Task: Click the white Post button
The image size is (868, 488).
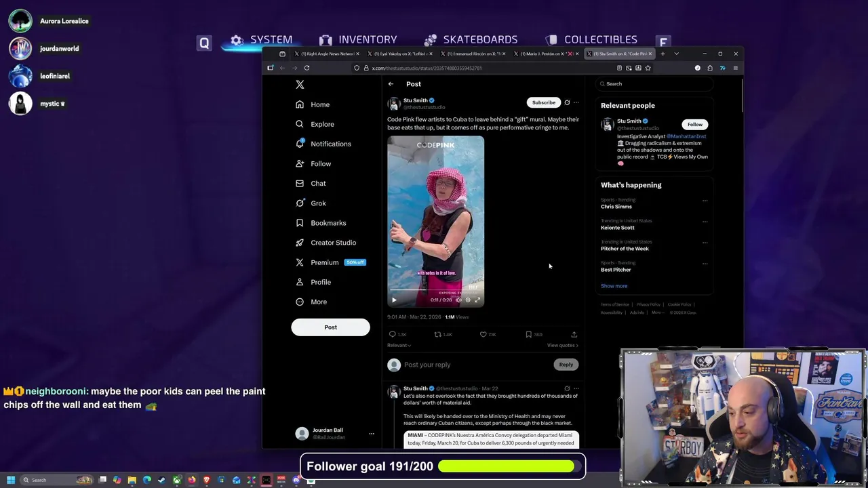Action: pyautogui.click(x=330, y=327)
